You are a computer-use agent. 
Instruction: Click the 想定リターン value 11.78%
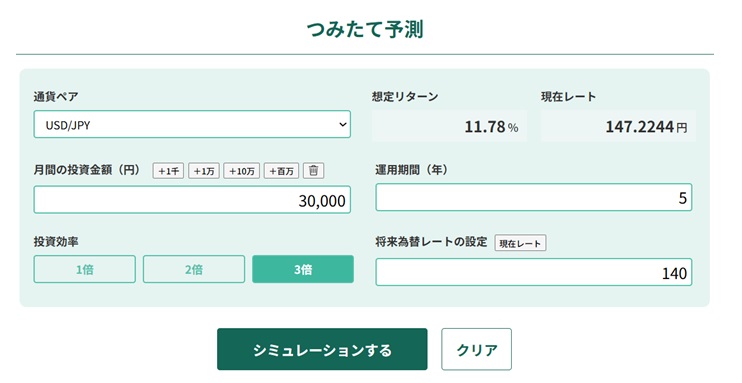coord(491,127)
